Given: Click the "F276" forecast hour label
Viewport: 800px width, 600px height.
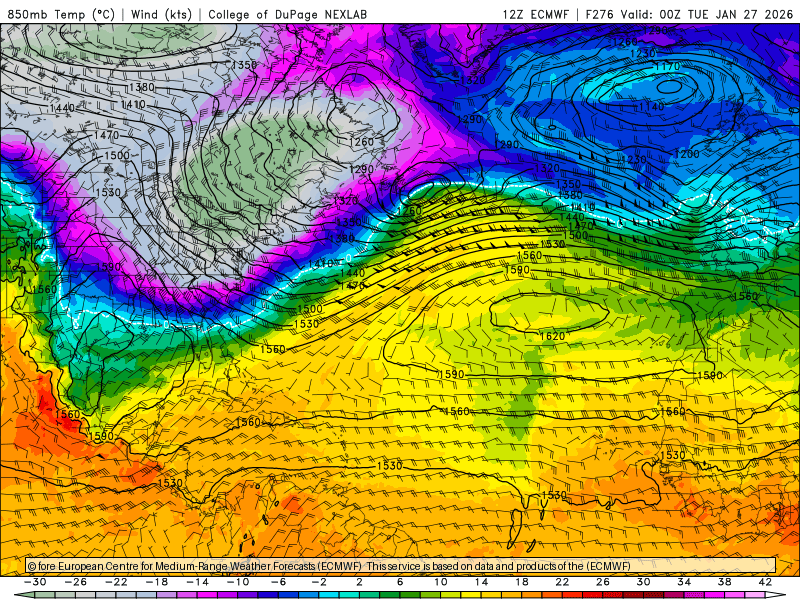Looking at the screenshot, I should [x=599, y=14].
